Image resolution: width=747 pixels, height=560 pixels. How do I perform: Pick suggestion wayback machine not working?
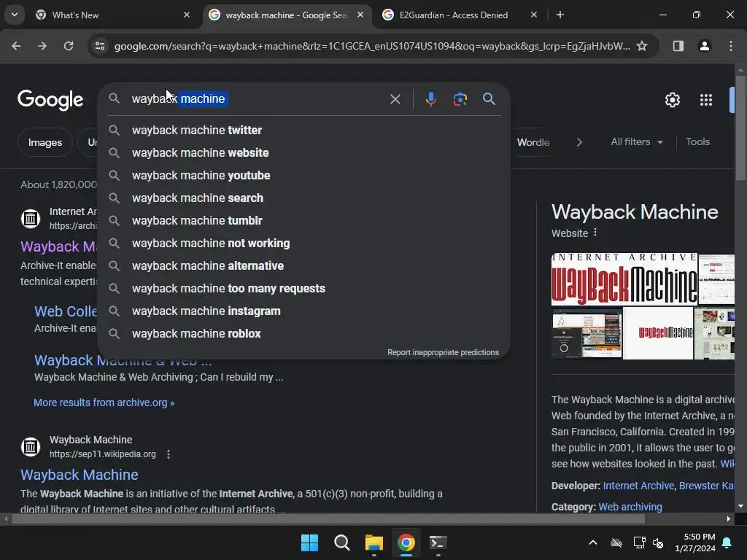(303, 244)
